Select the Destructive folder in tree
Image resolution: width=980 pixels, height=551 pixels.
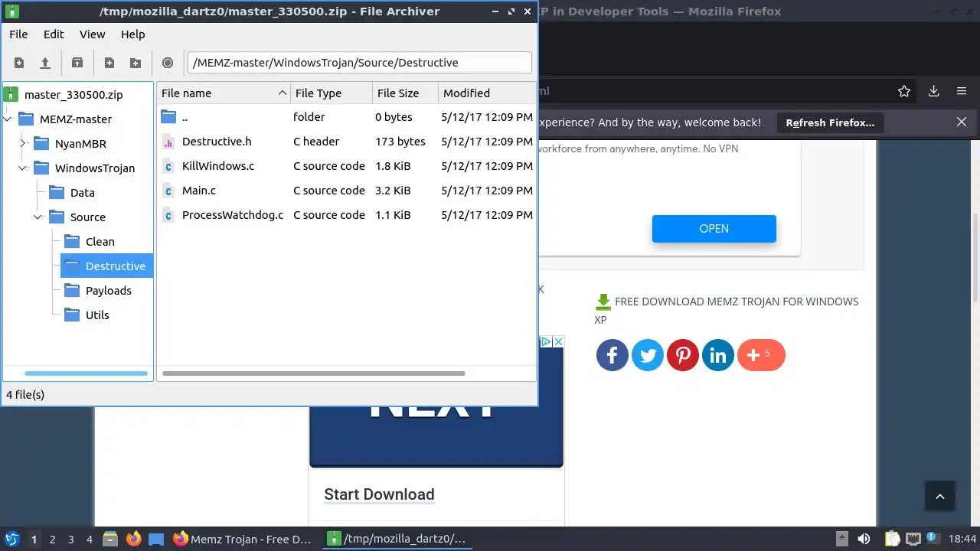click(x=116, y=266)
